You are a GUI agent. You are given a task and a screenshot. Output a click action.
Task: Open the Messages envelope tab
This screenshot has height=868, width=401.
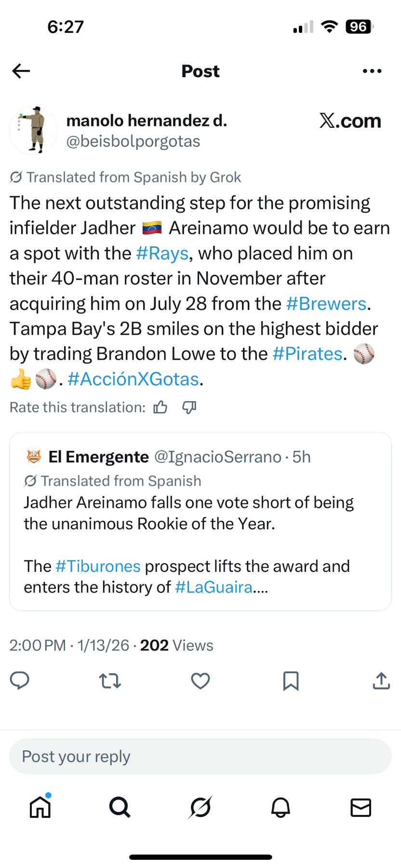point(361,807)
